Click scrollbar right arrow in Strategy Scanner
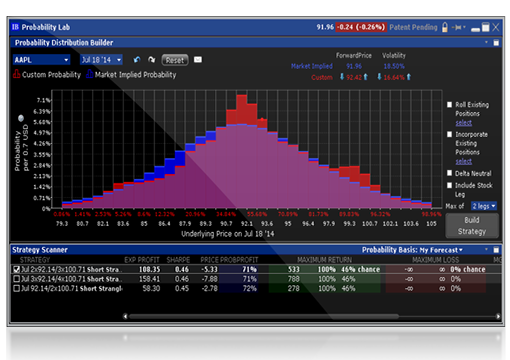The image size is (510, 360). point(498,316)
